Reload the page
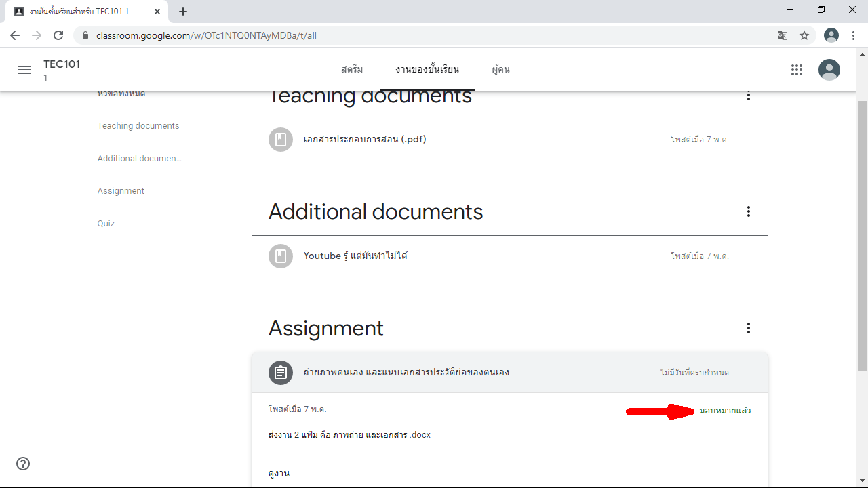This screenshot has height=488, width=868. (x=58, y=35)
